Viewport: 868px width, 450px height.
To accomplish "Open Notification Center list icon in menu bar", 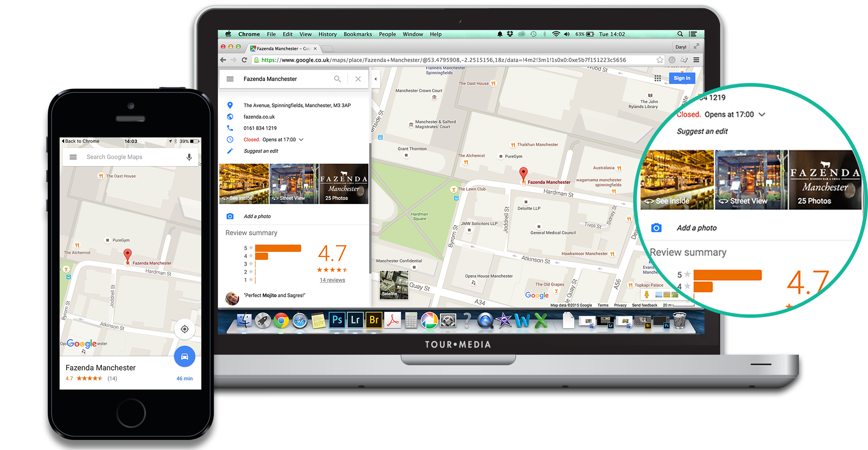I will pyautogui.click(x=693, y=34).
